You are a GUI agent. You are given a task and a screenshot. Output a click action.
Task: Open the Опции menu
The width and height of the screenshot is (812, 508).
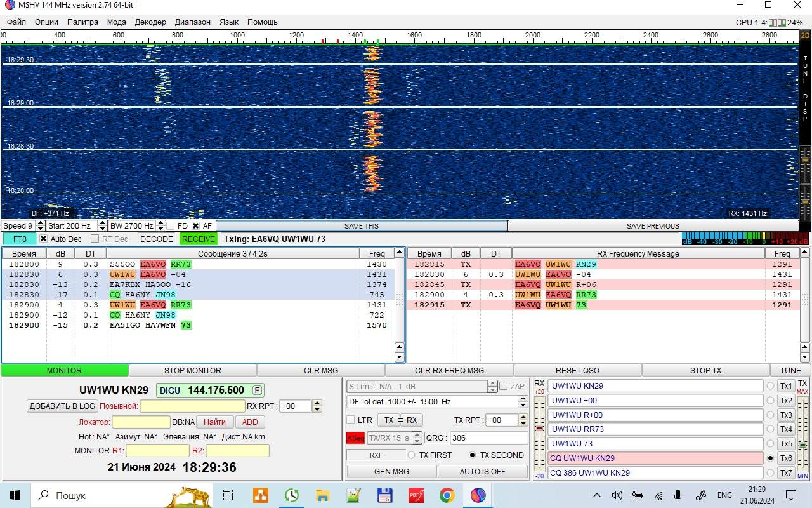point(46,22)
